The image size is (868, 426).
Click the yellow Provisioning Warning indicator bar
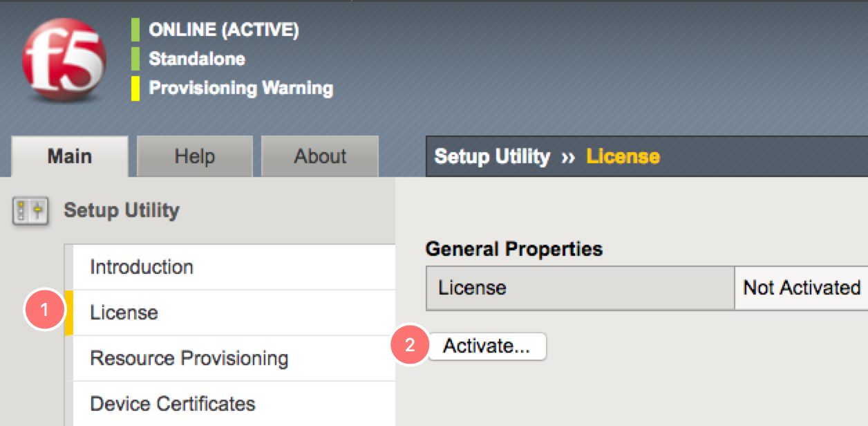click(x=135, y=89)
